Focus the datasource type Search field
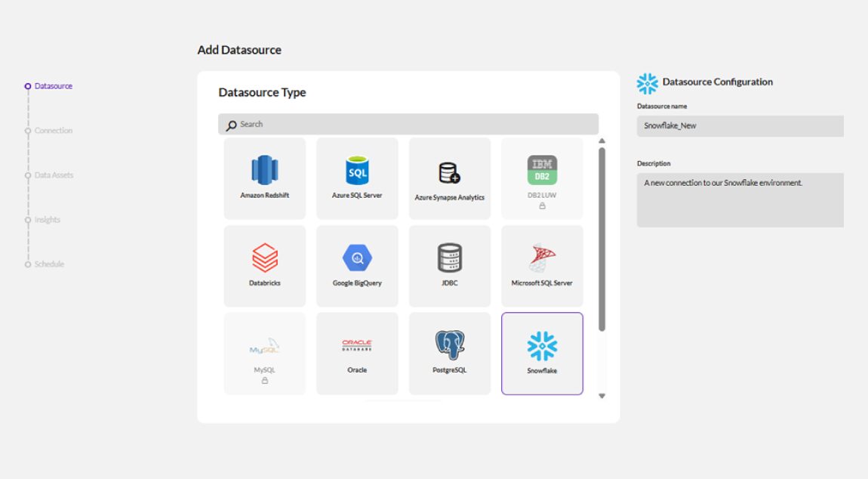The height and width of the screenshot is (479, 868). pyautogui.click(x=408, y=124)
